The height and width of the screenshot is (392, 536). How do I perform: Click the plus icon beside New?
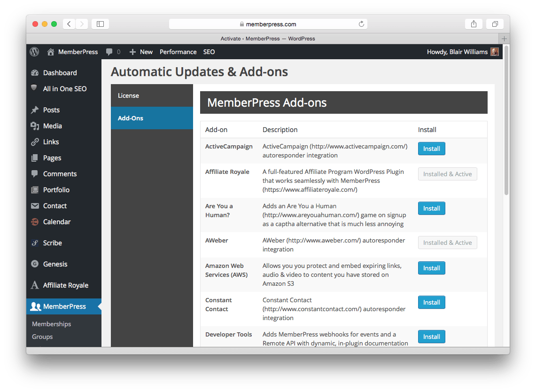tap(132, 52)
